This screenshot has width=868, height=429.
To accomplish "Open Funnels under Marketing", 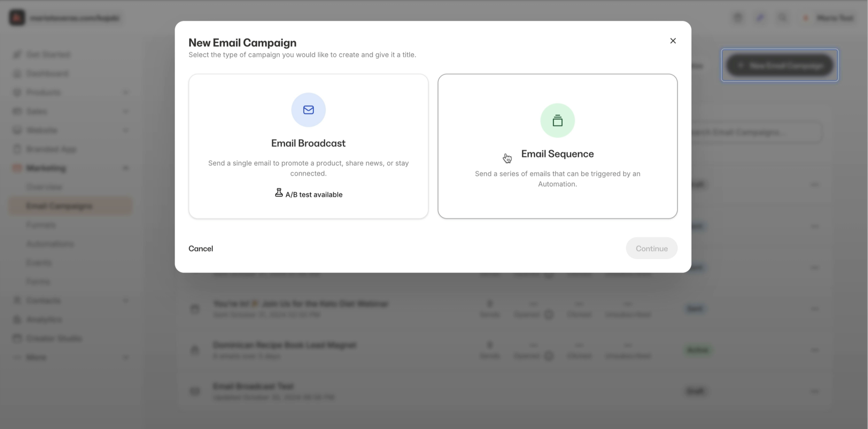I will click(x=41, y=225).
